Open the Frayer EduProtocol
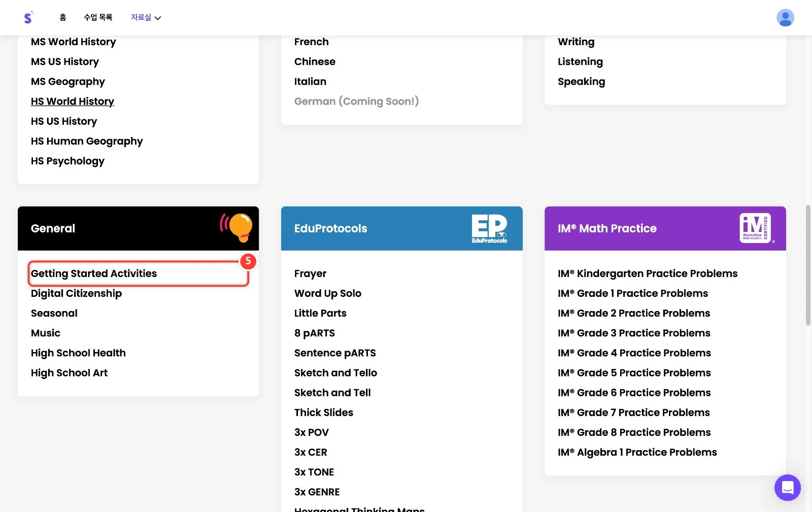This screenshot has height=512, width=812. (x=310, y=274)
